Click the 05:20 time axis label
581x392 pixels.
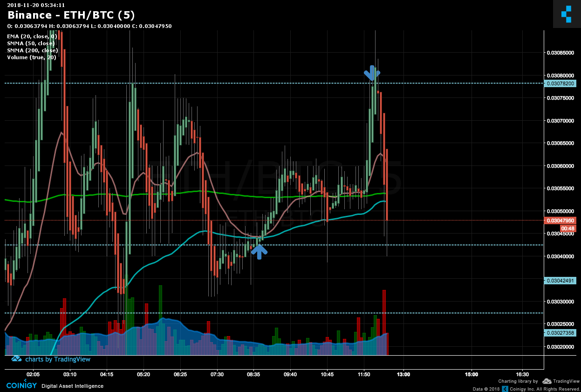(x=144, y=374)
